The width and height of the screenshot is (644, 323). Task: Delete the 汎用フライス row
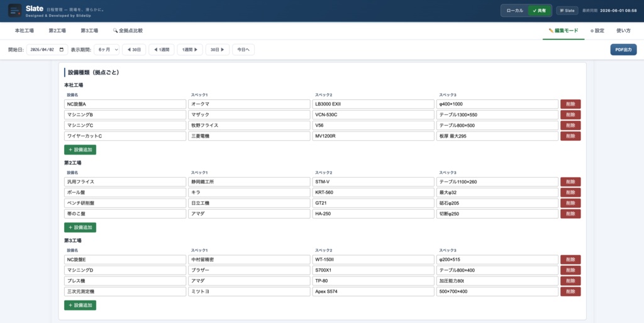click(570, 182)
